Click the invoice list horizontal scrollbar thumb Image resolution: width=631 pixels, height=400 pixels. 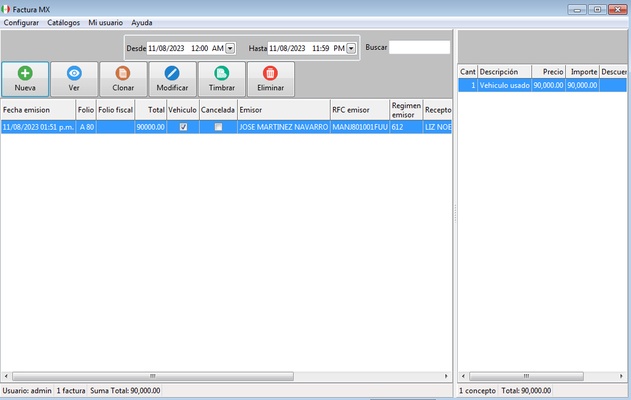[153, 376]
